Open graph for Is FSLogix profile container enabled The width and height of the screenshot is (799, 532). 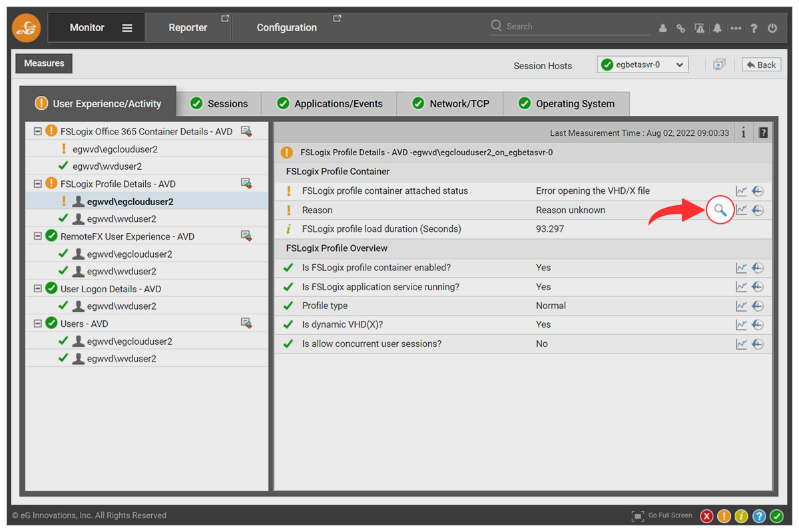[742, 268]
